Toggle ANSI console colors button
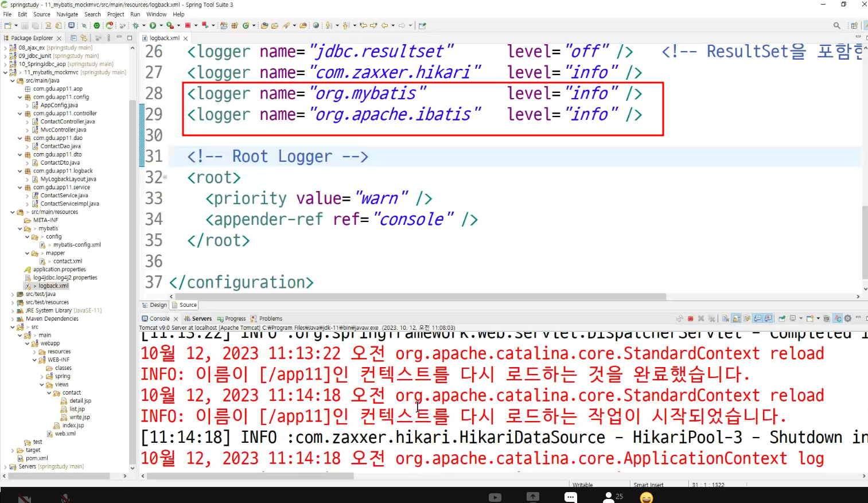Image resolution: width=868 pixels, height=503 pixels. pos(838,318)
